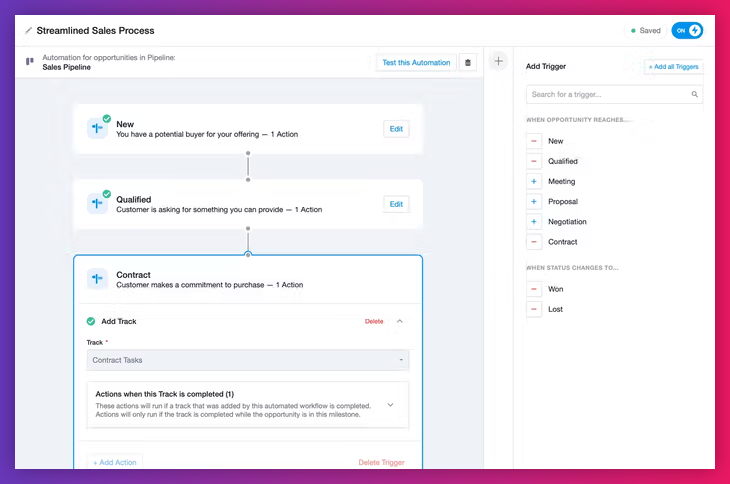Image resolution: width=730 pixels, height=484 pixels.
Task: Remove the Contract trigger with minus button
Action: (x=534, y=242)
